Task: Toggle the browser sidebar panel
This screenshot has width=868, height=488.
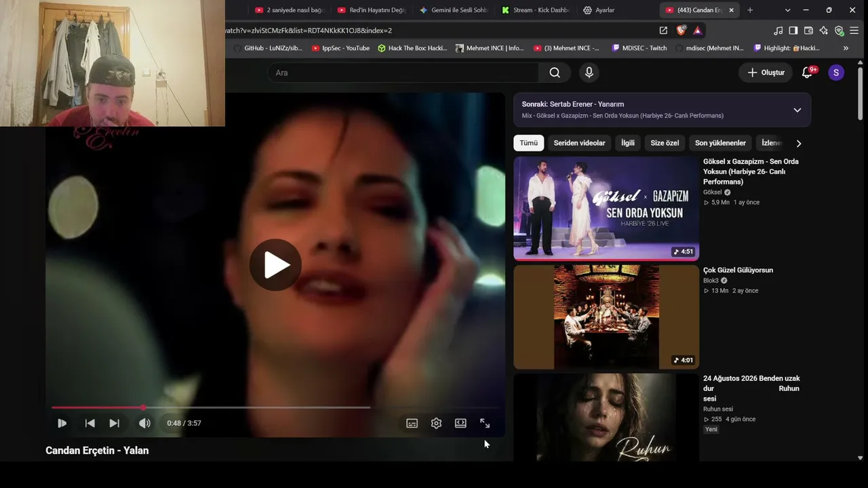Action: click(x=793, y=30)
